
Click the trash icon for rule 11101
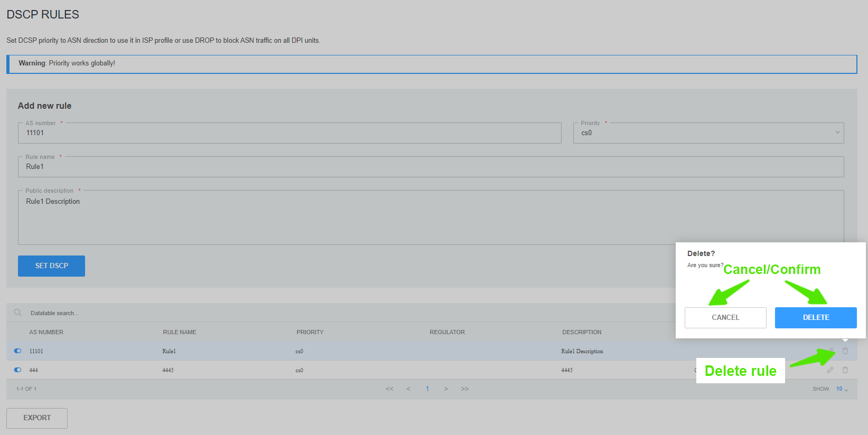(x=845, y=351)
